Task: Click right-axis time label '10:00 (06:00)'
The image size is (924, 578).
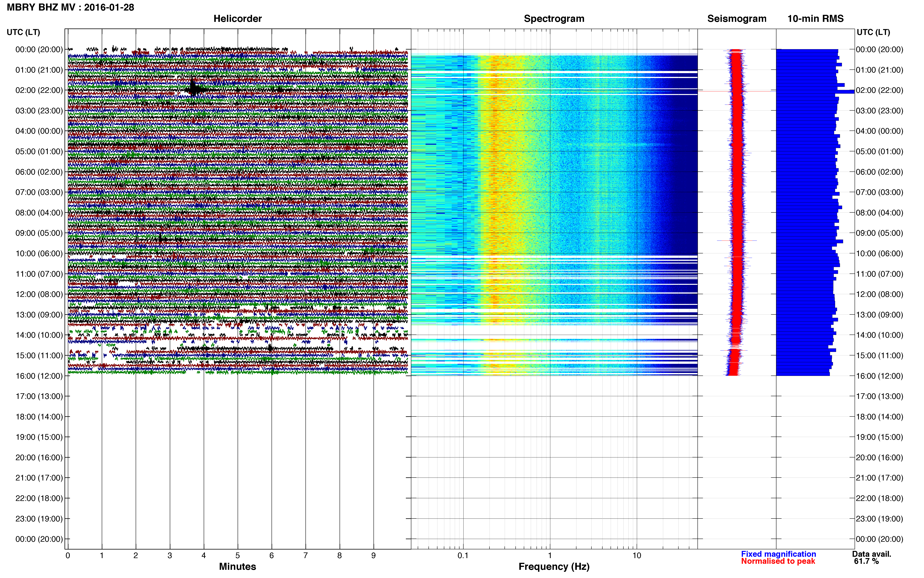Action: [879, 253]
